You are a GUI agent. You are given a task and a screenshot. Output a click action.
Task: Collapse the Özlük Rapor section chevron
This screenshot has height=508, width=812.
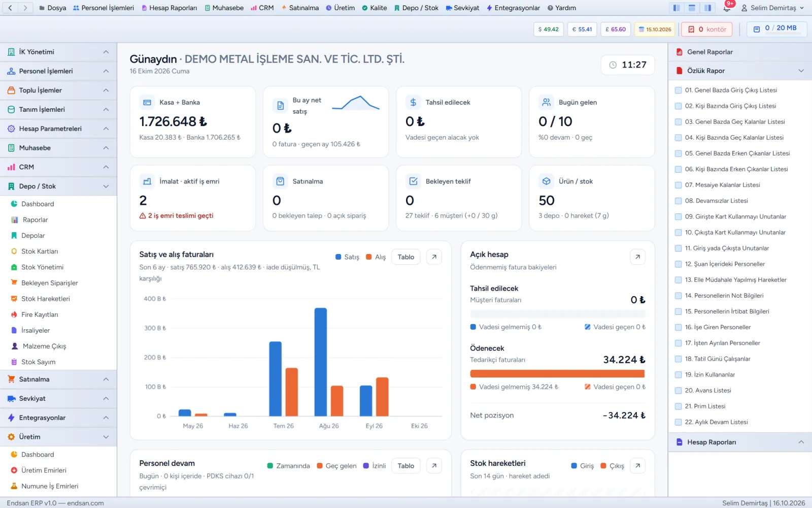click(x=801, y=71)
